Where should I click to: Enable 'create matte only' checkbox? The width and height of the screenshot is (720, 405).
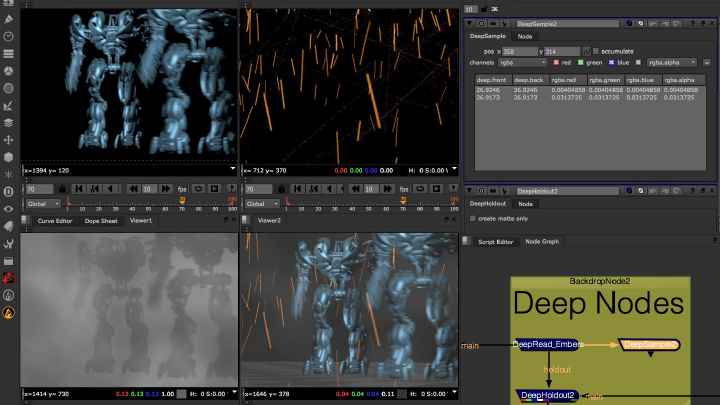(x=474, y=217)
